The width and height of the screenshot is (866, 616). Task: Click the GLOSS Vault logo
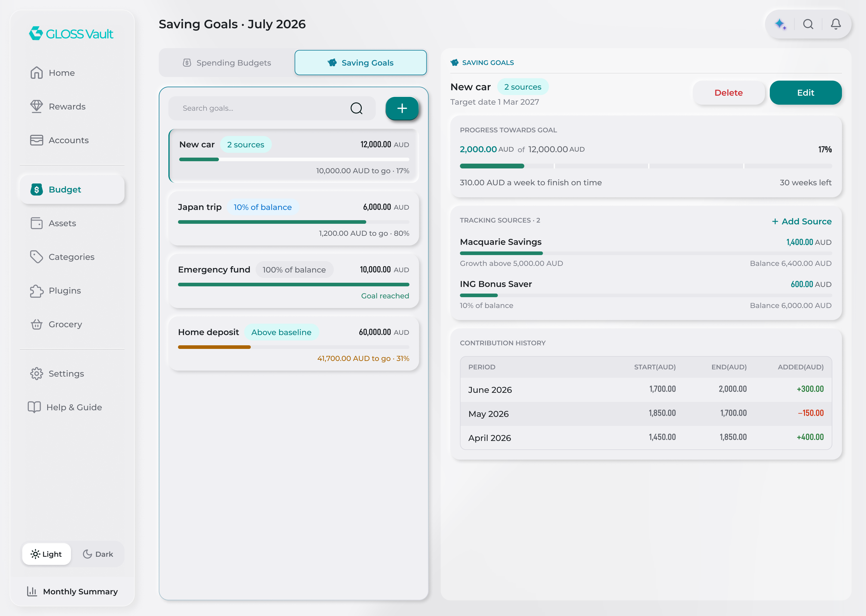coord(71,34)
